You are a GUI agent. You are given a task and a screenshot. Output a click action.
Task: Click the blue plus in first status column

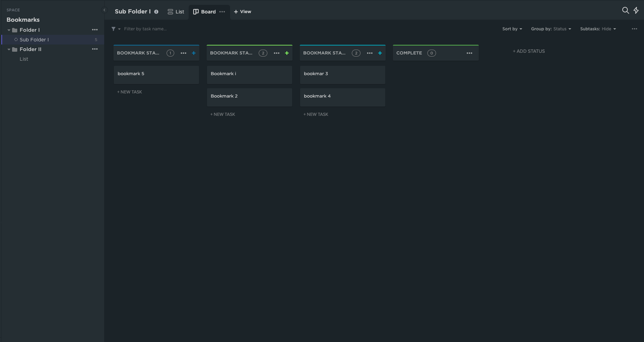[x=194, y=53]
